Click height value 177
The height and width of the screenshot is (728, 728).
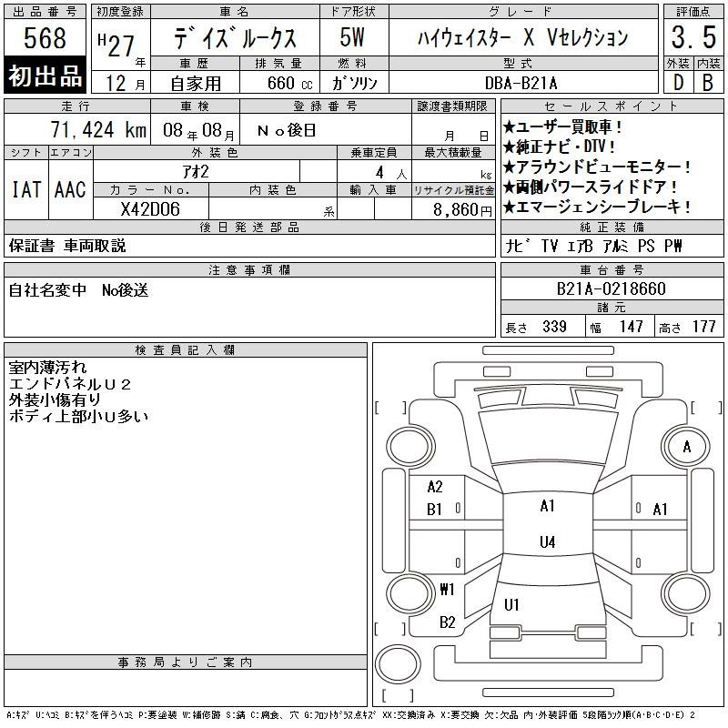click(703, 327)
